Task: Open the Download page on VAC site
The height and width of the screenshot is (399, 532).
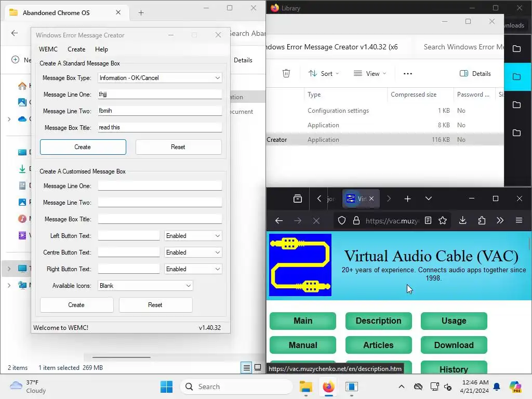Action: click(454, 345)
